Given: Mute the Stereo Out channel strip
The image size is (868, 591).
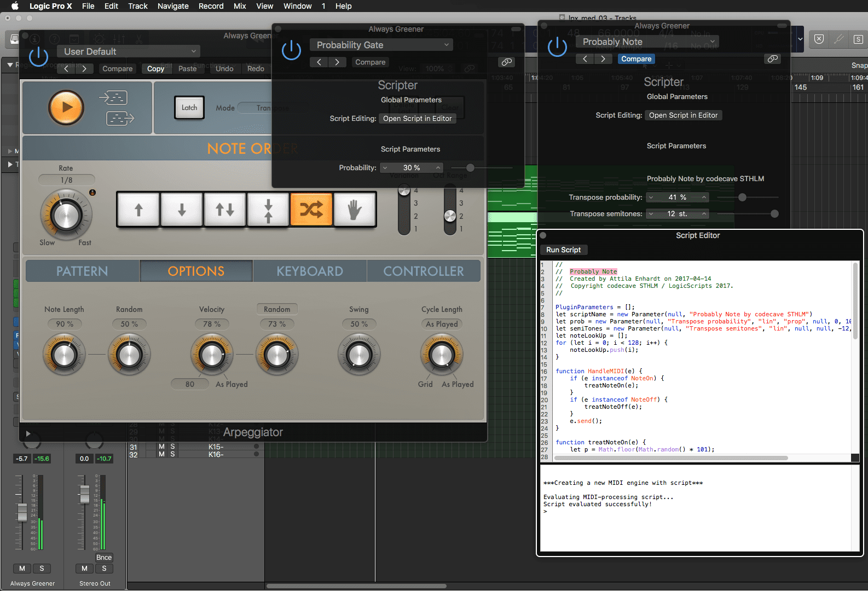Looking at the screenshot, I should tap(84, 569).
